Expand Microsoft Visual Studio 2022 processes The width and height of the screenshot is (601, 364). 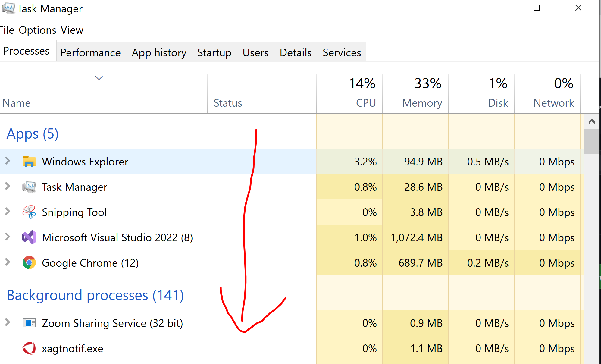point(8,237)
